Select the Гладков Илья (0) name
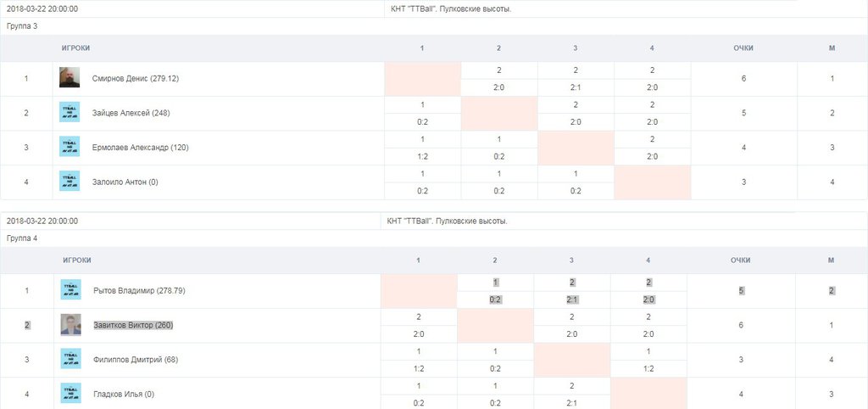This screenshot has width=868, height=409. (x=124, y=394)
